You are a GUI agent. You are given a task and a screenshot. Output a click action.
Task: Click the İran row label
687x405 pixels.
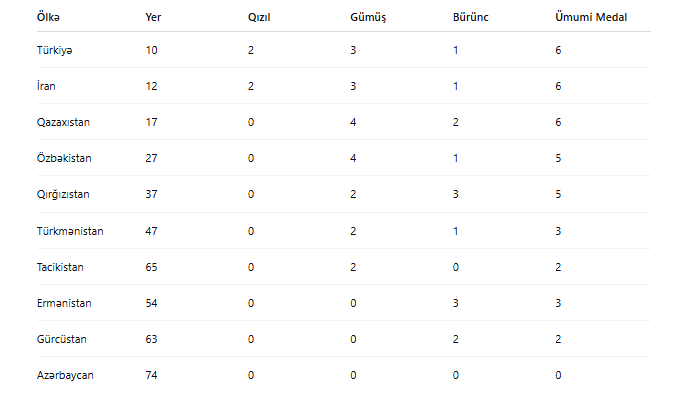tap(46, 86)
